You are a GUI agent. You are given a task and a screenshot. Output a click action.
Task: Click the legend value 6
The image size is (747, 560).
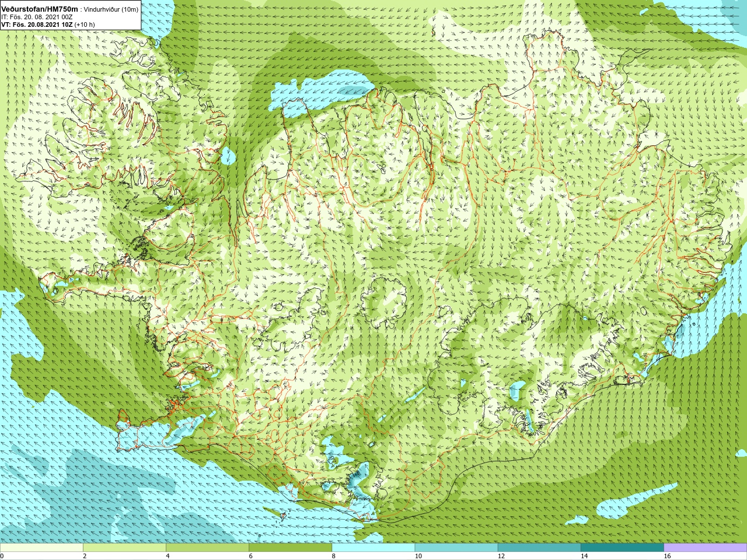(x=250, y=556)
